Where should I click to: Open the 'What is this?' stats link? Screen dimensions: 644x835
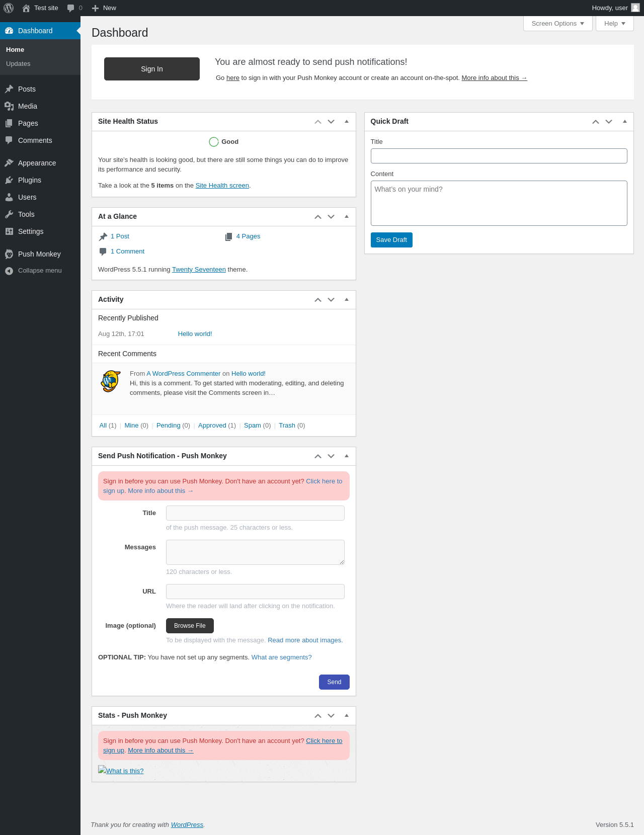pos(121,771)
